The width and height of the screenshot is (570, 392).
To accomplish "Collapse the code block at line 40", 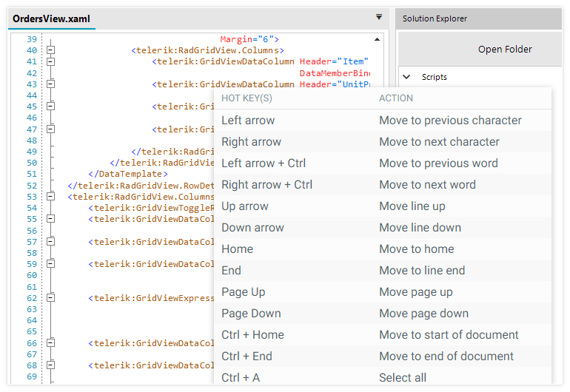I will pyautogui.click(x=51, y=50).
